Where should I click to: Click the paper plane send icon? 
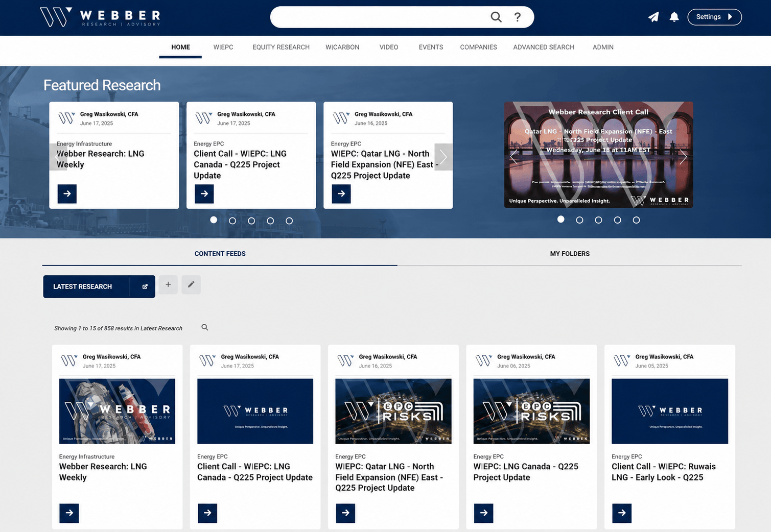[x=653, y=17]
